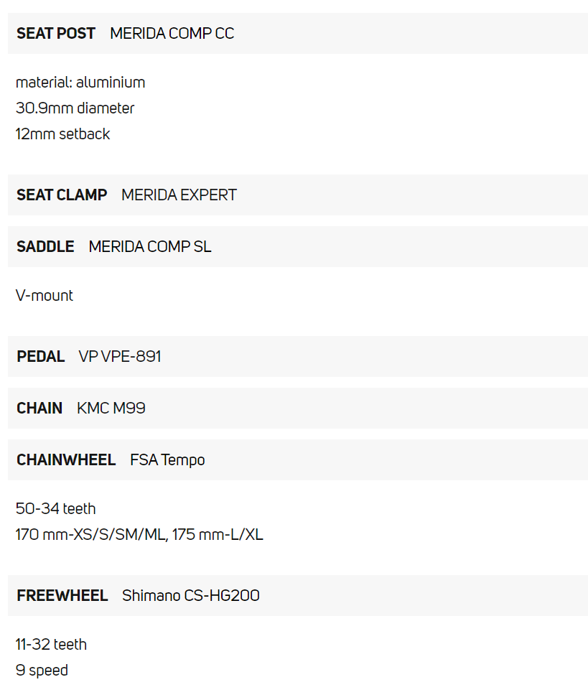Click the PEDAL label
The width and height of the screenshot is (588, 700).
click(41, 357)
